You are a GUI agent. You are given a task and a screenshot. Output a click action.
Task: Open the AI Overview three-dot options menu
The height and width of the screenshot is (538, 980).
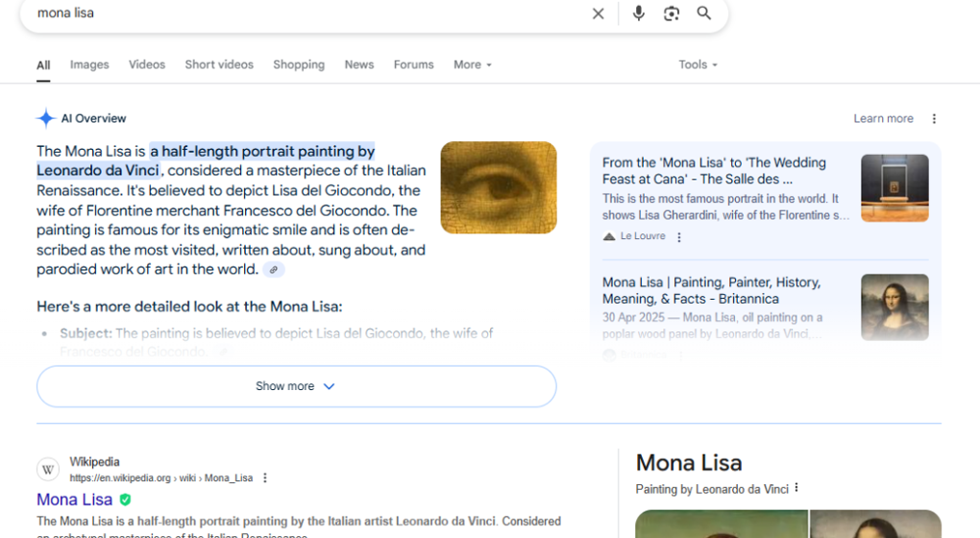934,119
